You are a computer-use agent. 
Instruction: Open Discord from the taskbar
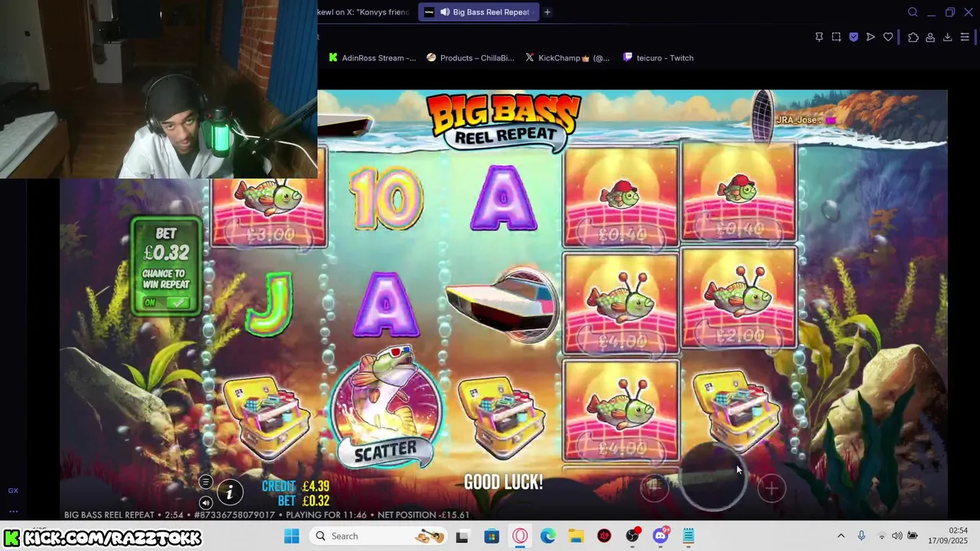[661, 536]
